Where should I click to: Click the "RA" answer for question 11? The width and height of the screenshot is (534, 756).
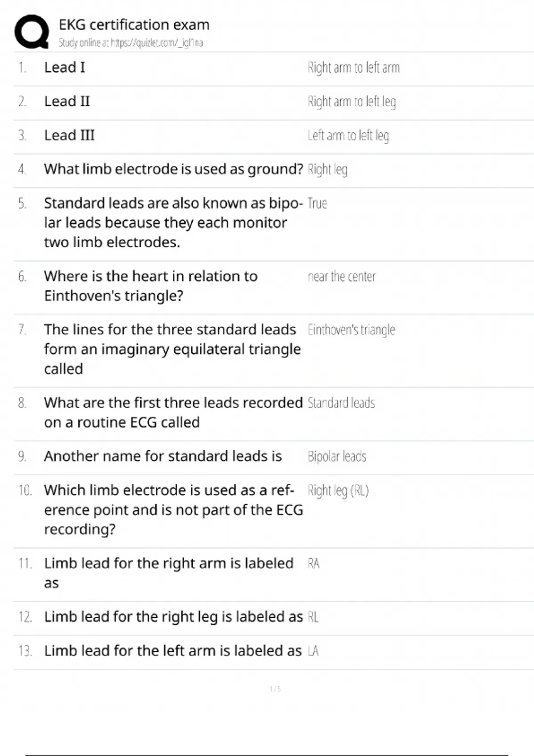point(313,563)
